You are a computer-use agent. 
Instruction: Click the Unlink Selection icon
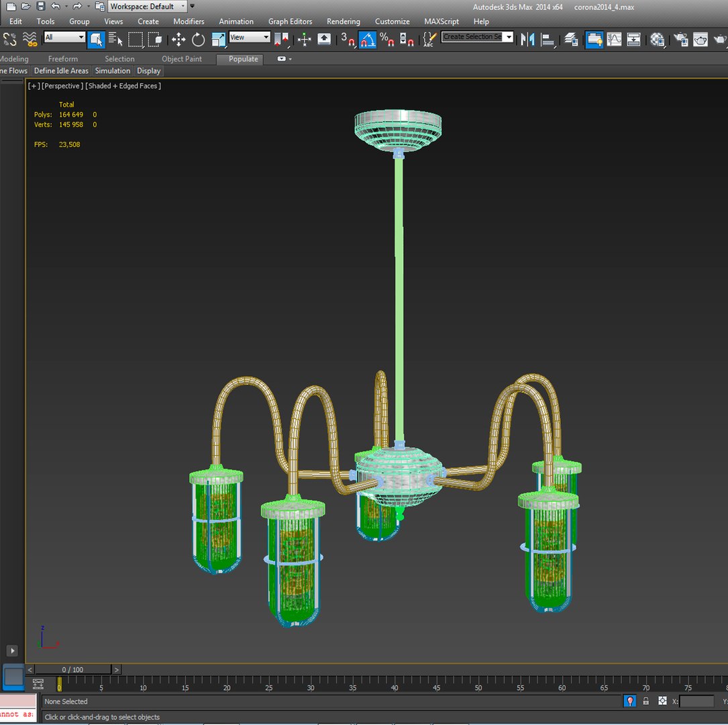[10, 40]
